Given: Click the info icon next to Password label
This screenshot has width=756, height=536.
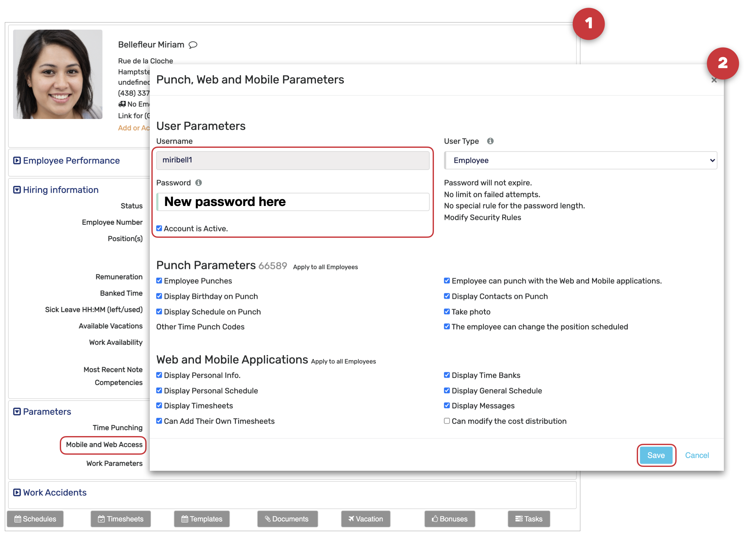Looking at the screenshot, I should click(198, 183).
